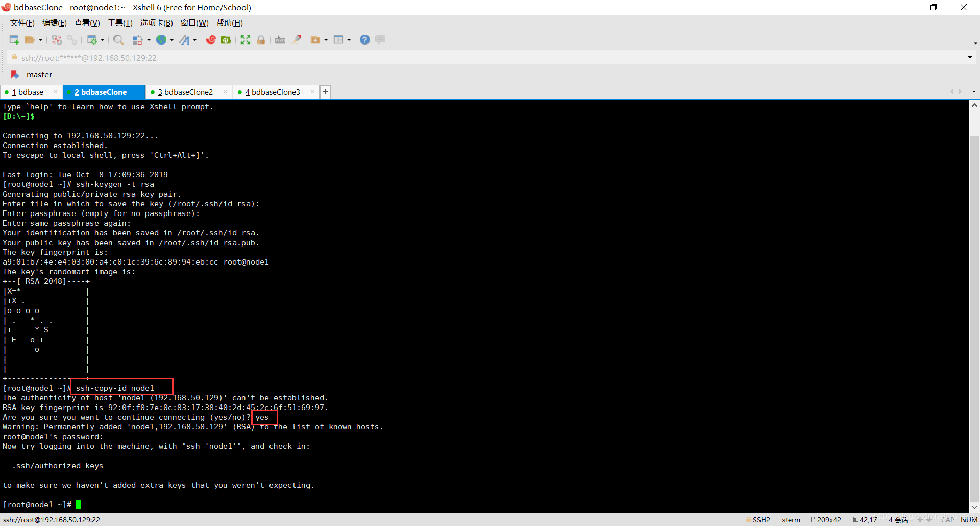
Task: Click the xterm status bar entry
Action: 791,520
